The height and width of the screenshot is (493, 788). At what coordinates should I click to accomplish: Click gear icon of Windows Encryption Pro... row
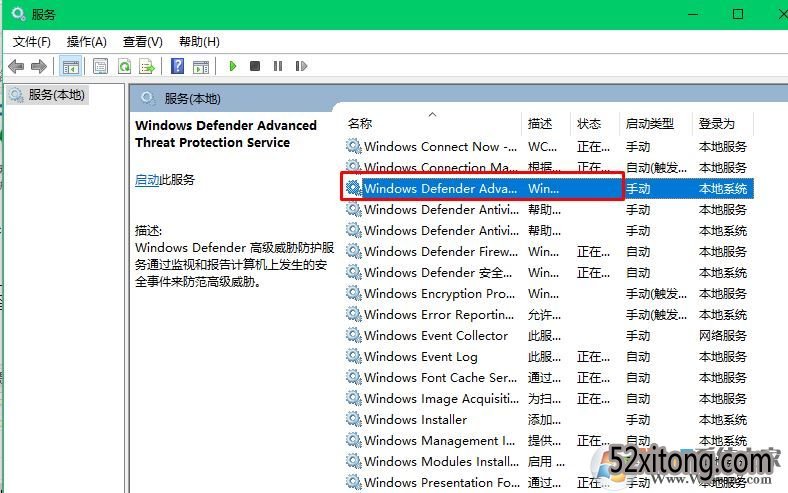pos(354,293)
